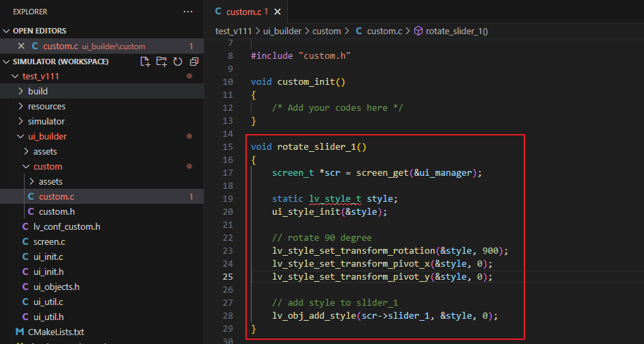The height and width of the screenshot is (344, 644).
Task: Click the screen_get function call
Action: [x=382, y=173]
